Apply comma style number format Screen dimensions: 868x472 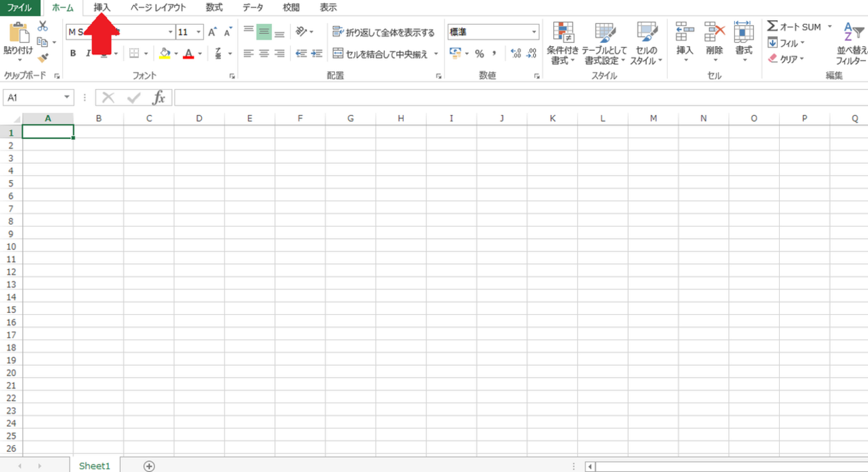(494, 53)
